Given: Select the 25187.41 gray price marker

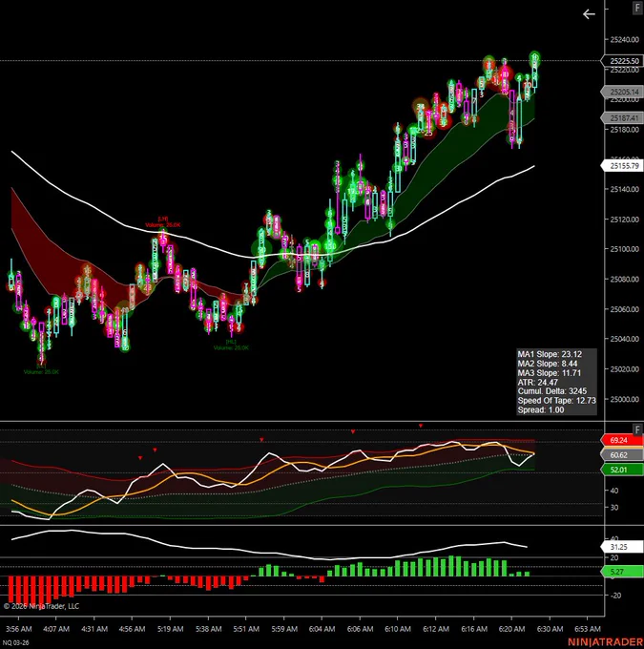Looking at the screenshot, I should [x=622, y=118].
